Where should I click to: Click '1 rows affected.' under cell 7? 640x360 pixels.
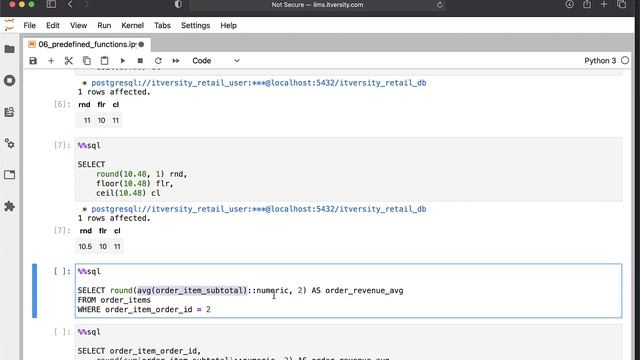pos(114,218)
